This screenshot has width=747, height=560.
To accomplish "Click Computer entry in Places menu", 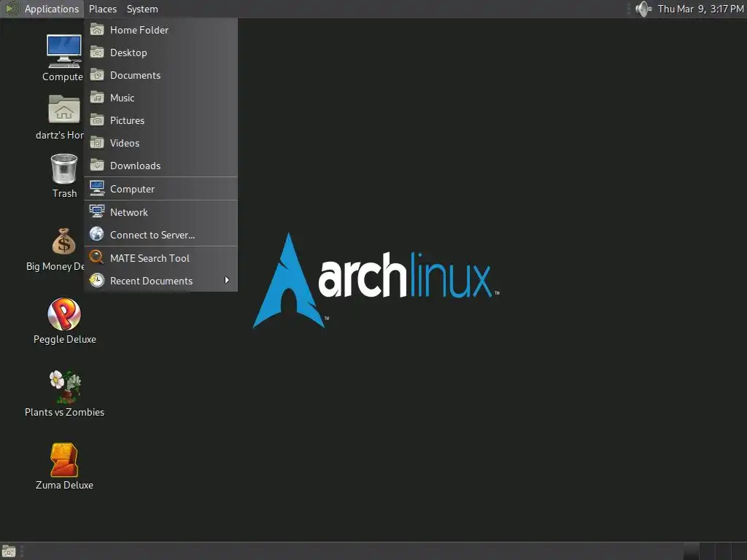I will click(161, 189).
